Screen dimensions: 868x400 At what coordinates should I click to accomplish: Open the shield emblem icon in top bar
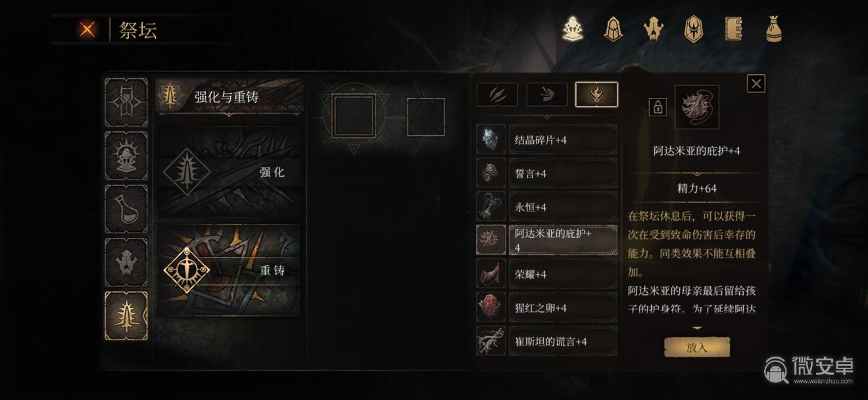click(693, 30)
